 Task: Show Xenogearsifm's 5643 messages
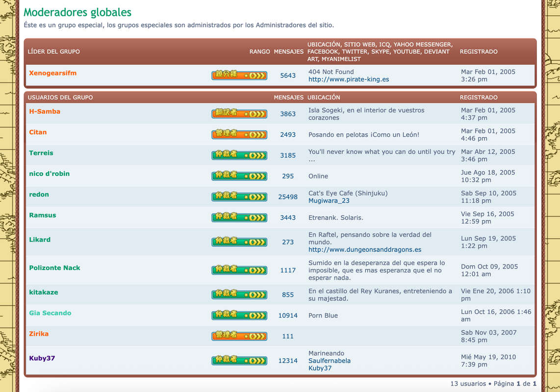[288, 75]
